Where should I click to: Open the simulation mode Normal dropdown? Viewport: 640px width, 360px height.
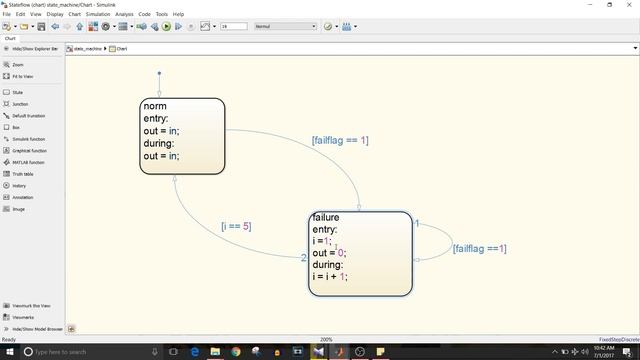pos(285,27)
